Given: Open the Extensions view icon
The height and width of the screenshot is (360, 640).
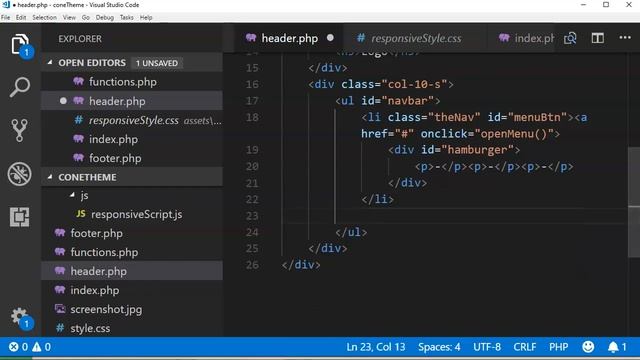Looking at the screenshot, I should [20, 217].
